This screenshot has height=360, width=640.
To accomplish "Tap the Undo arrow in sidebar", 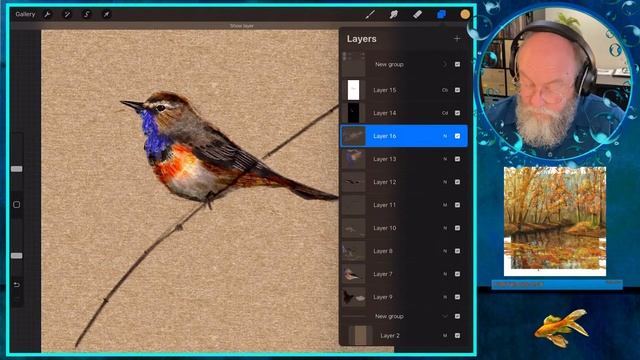I will [x=17, y=284].
